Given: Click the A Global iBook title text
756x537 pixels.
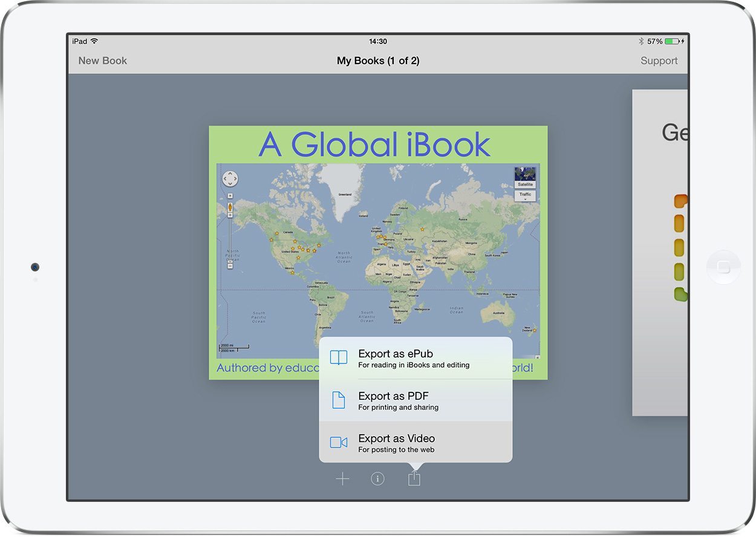Looking at the screenshot, I should pyautogui.click(x=374, y=145).
